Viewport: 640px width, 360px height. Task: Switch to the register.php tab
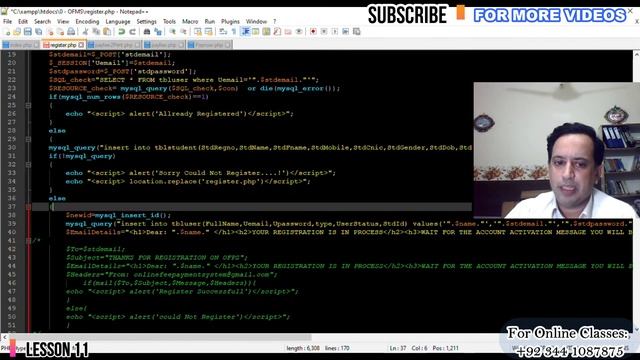(64, 44)
